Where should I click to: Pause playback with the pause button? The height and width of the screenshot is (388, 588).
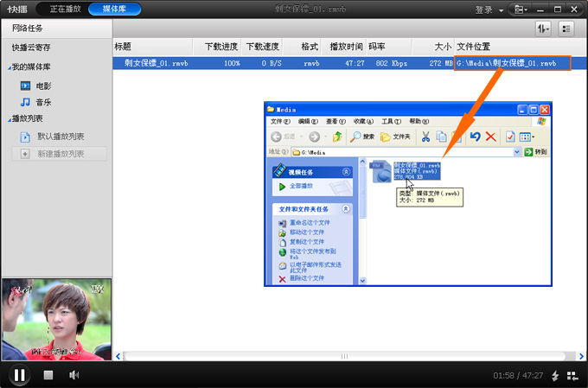tap(19, 374)
